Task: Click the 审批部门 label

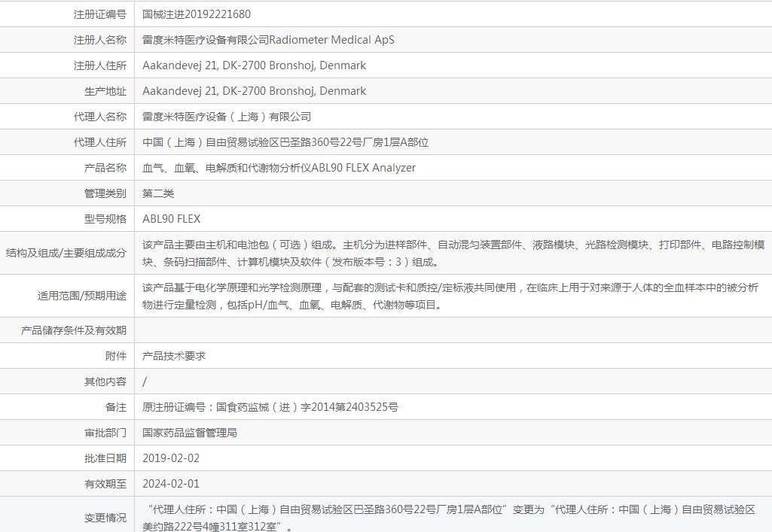Action: point(105,433)
